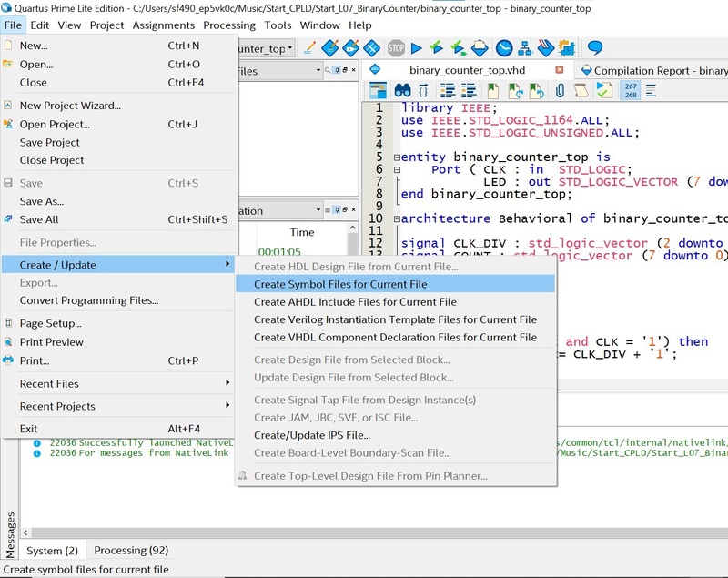This screenshot has height=578, width=728.
Task: Collapse the entity block at line 5
Action: 397,157
